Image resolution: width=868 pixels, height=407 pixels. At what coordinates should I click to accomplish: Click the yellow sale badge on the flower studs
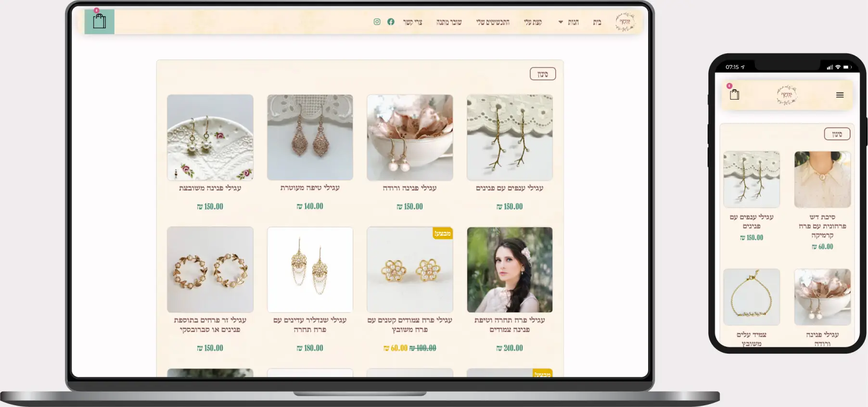443,234
